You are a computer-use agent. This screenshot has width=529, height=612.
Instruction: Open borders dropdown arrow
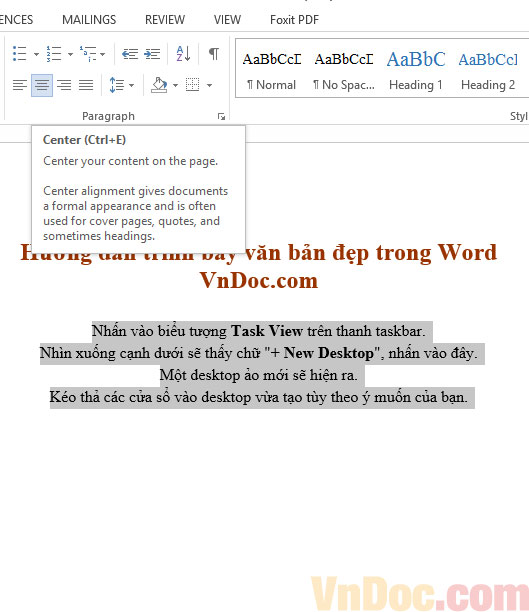(x=210, y=85)
